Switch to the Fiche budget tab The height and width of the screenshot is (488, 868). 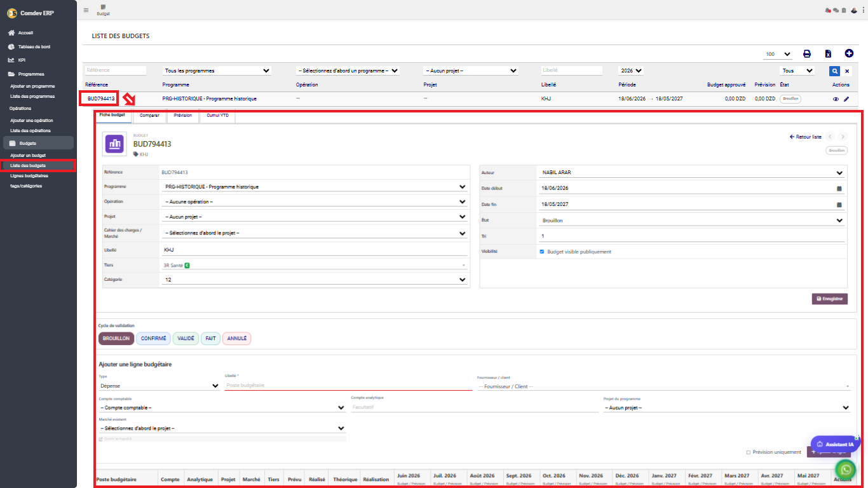(112, 115)
